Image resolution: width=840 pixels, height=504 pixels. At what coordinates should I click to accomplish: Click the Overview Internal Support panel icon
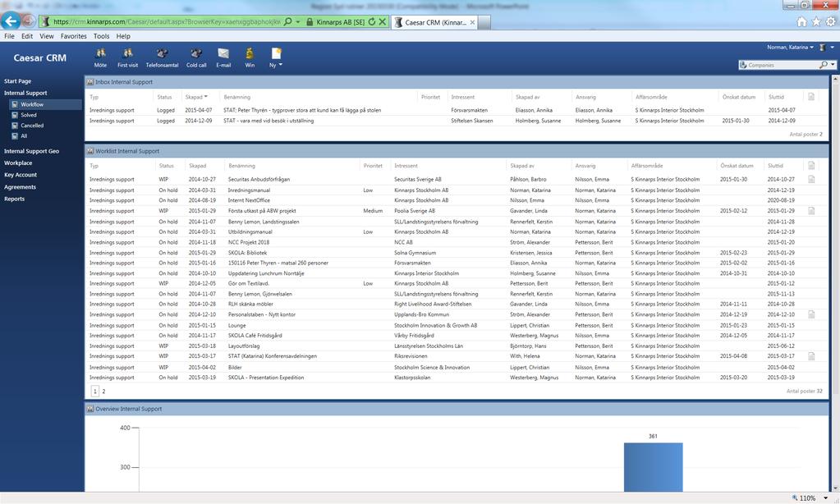pos(90,409)
